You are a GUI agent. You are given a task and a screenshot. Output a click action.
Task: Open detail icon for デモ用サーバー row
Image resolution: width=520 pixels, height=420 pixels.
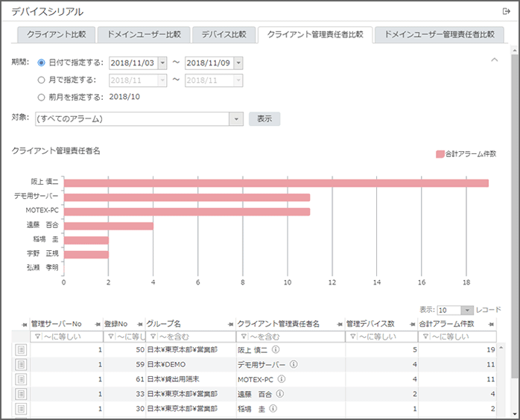(21, 364)
